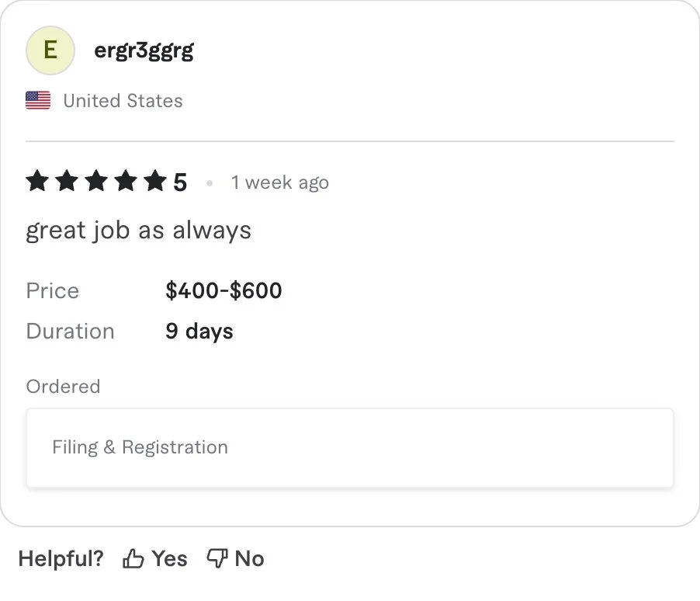Click the thumbs down No icon
This screenshot has width=700, height=601.
(217, 559)
